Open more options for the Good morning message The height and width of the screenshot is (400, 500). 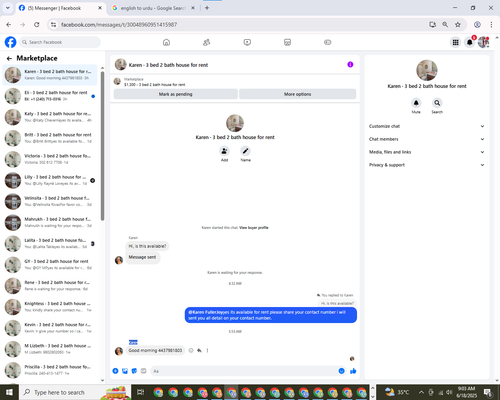(207, 351)
